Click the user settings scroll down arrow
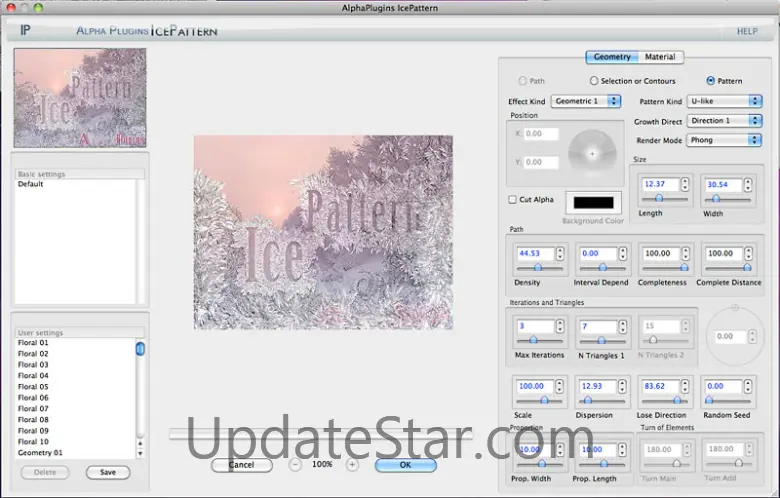The image size is (780, 498). pos(140,453)
